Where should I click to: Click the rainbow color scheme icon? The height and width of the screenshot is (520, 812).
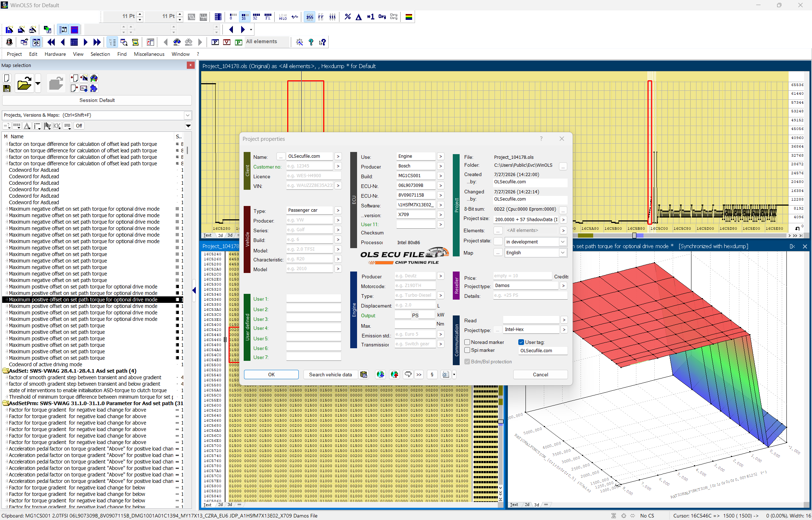[409, 17]
